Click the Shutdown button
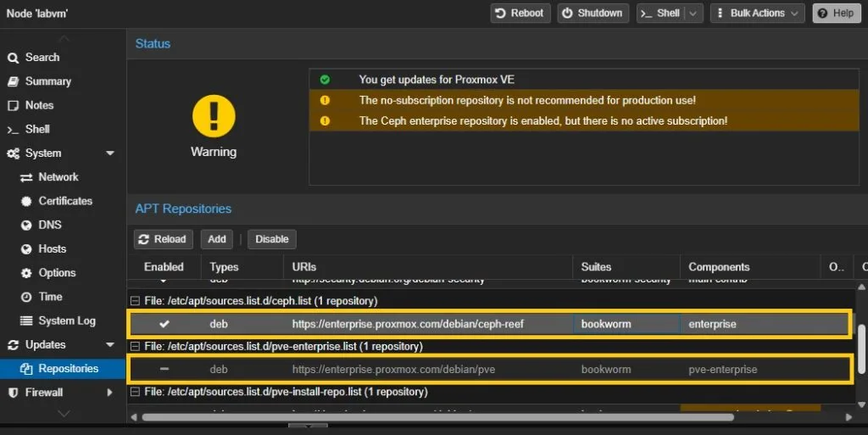Screen dimensions: 868x435 [x=593, y=14]
